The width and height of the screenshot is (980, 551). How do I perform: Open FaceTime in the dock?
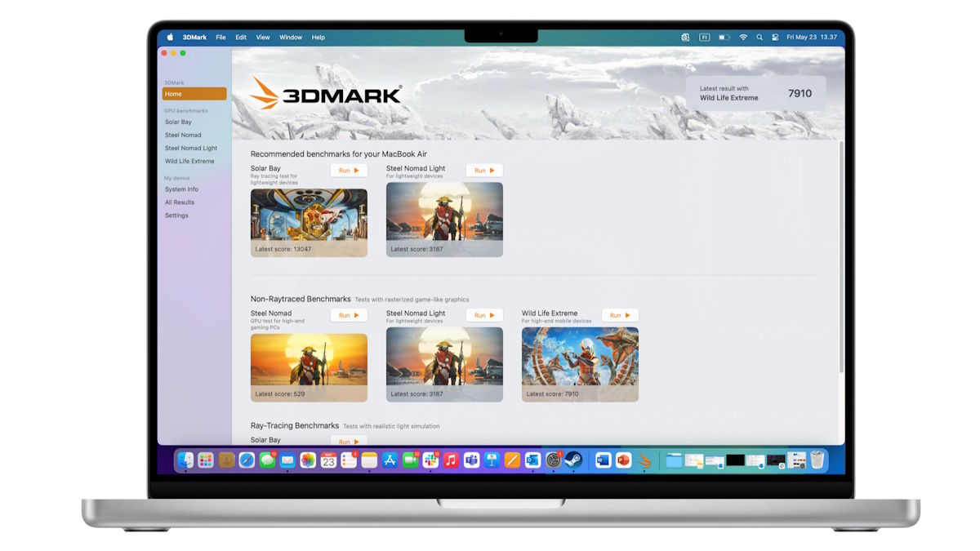click(410, 460)
